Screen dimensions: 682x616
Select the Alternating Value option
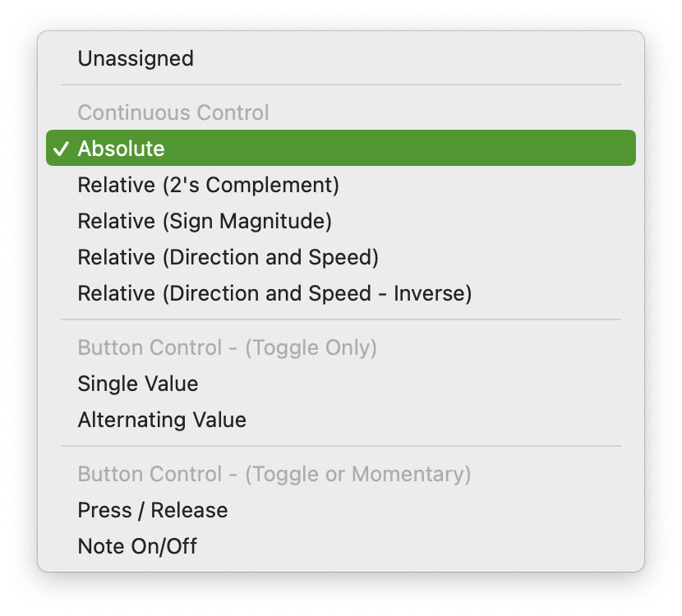(340, 420)
